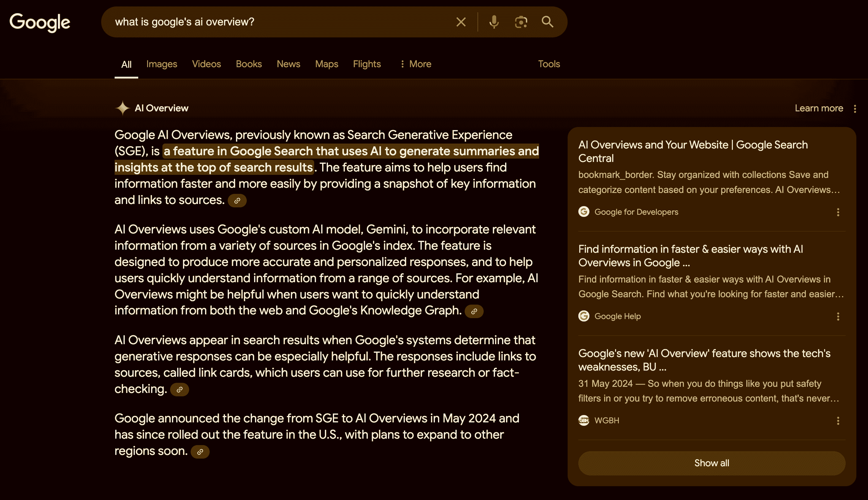Image resolution: width=868 pixels, height=500 pixels.
Task: Click the Google Search magnifying glass icon
Action: click(x=547, y=21)
